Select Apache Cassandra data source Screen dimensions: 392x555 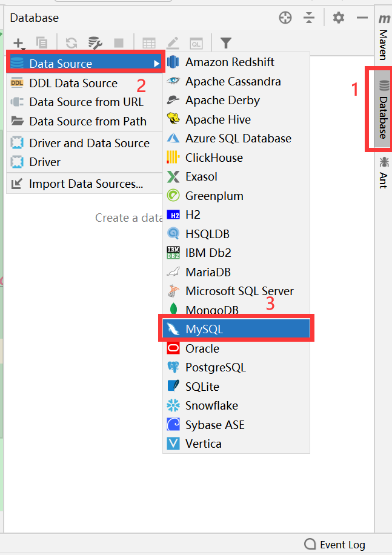(x=236, y=81)
